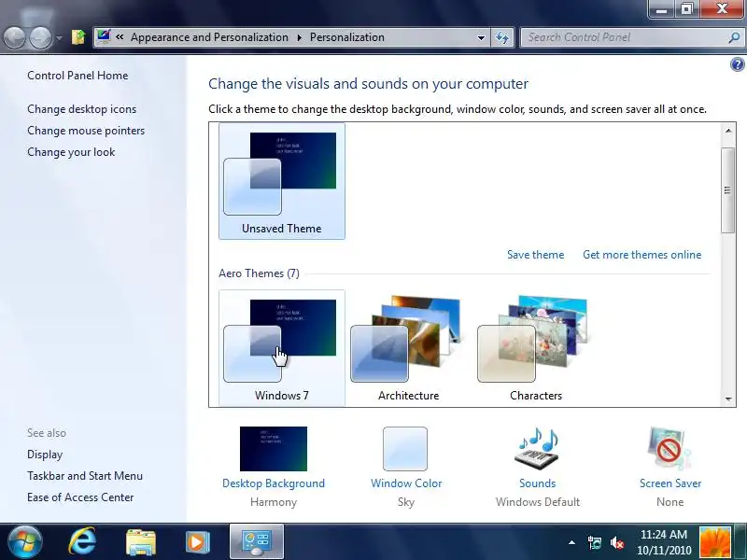The image size is (747, 560).
Task: Open Change mouse pointers
Action: pos(86,131)
